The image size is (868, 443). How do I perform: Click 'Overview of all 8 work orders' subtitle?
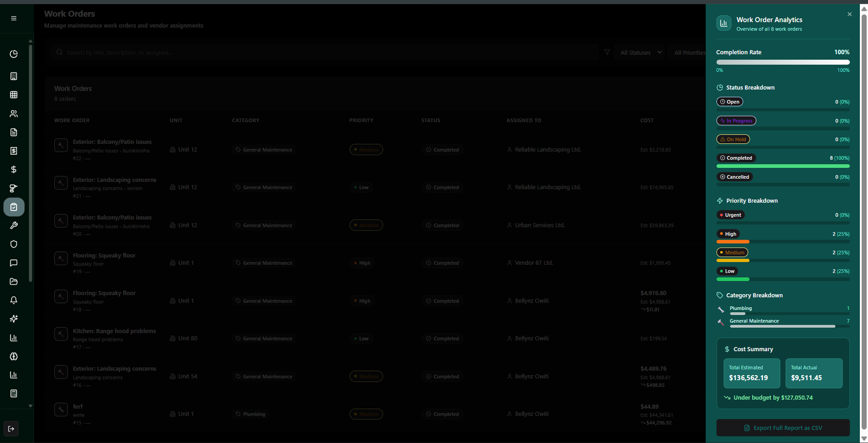pos(769,29)
